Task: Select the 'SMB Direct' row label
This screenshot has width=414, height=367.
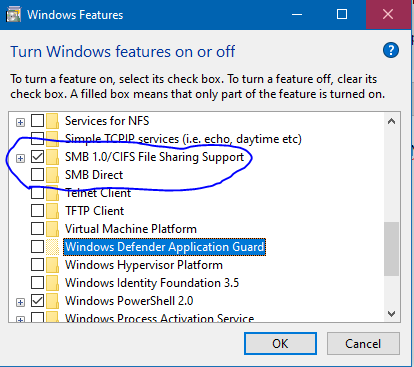Action: [x=94, y=175]
